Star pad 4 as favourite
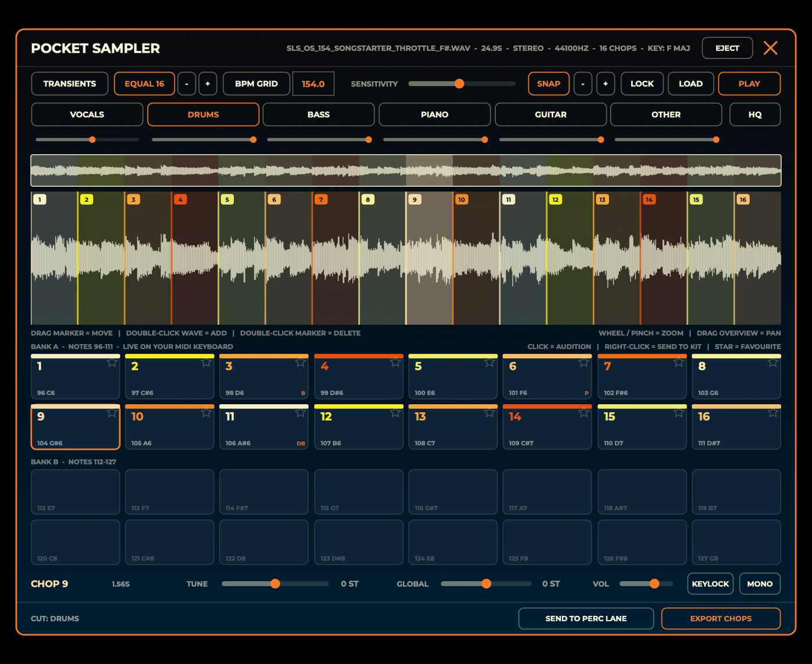Viewport: 812px width, 664px height. click(395, 362)
